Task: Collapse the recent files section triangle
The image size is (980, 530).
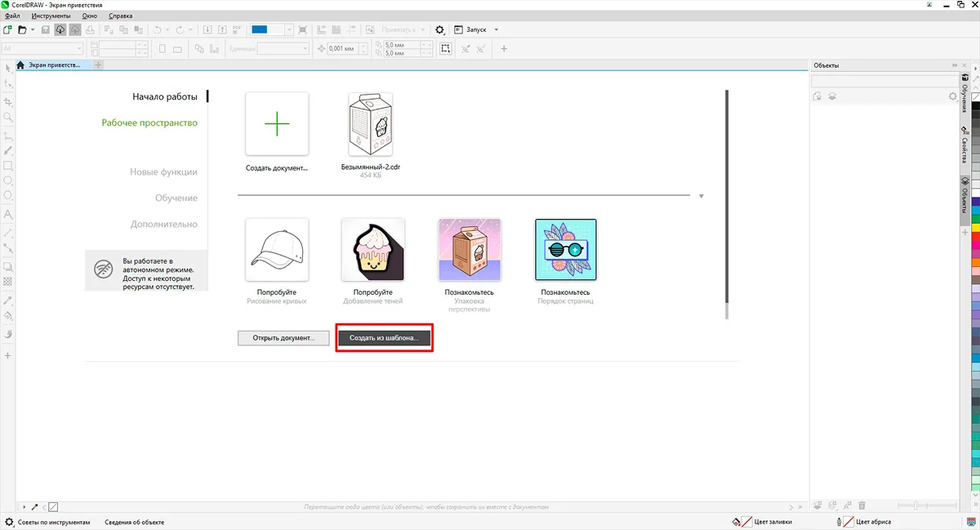Action: click(x=701, y=196)
